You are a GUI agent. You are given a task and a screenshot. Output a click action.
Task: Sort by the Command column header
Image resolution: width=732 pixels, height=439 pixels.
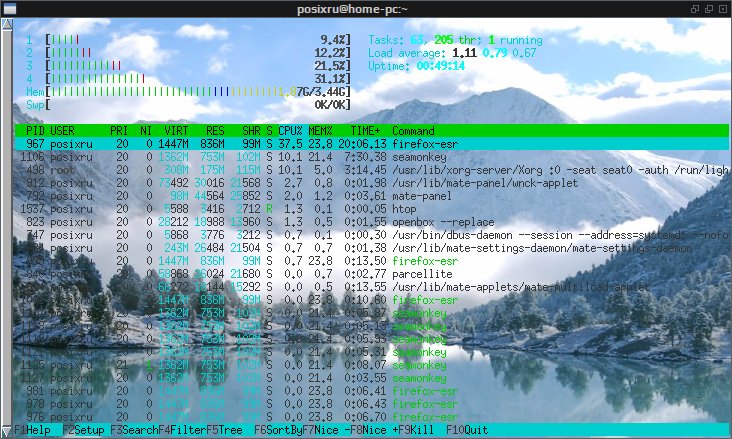pyautogui.click(x=413, y=131)
